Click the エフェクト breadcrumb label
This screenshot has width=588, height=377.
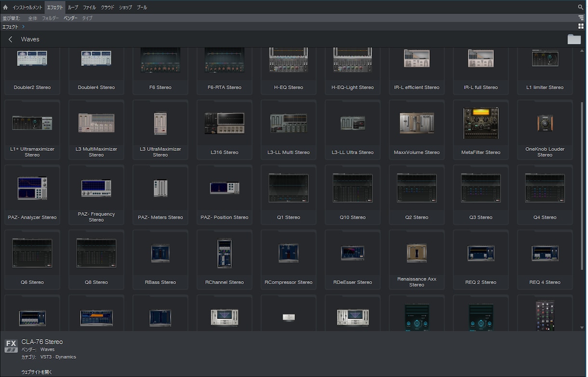tap(10, 27)
